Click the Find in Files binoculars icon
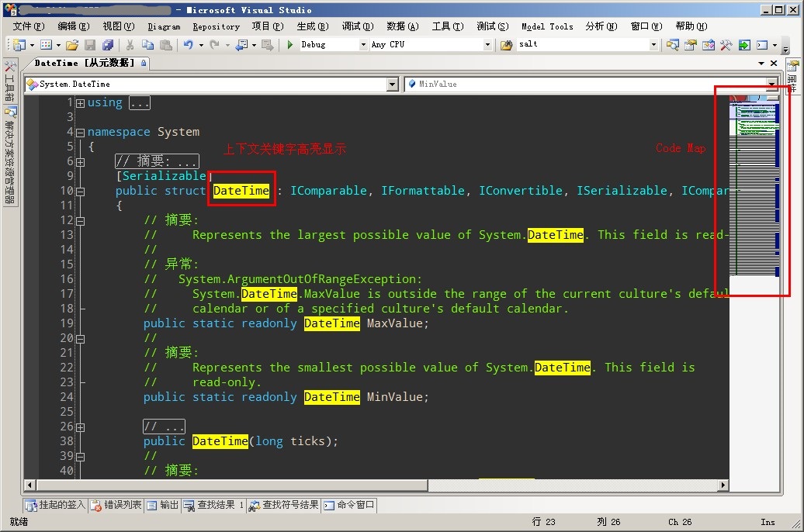The width and height of the screenshot is (804, 532). [x=507, y=45]
